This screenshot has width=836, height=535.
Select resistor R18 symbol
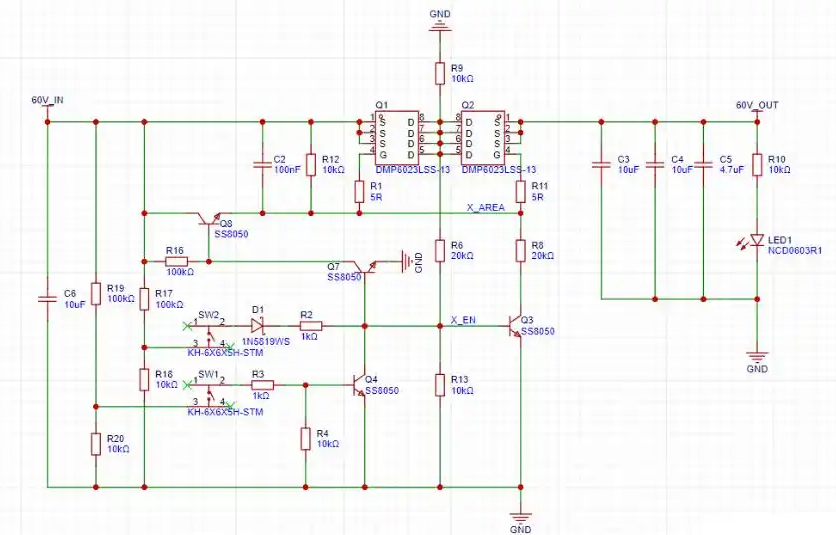coord(144,380)
